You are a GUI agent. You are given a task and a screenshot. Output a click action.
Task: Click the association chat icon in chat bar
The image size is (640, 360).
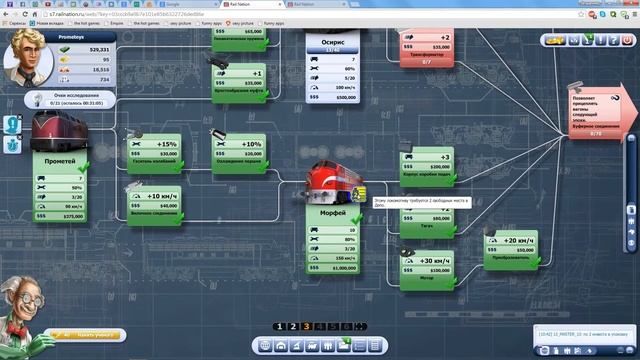point(567,351)
